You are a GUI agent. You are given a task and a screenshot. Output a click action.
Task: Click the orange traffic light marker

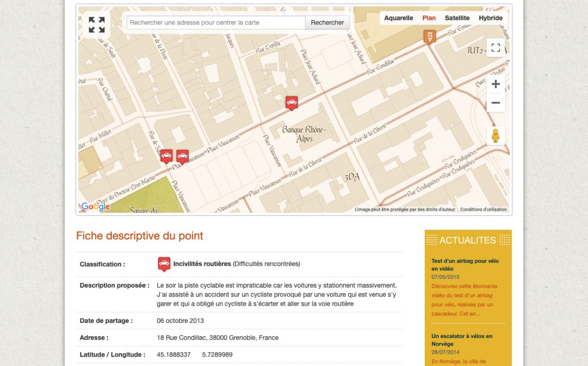(x=430, y=36)
